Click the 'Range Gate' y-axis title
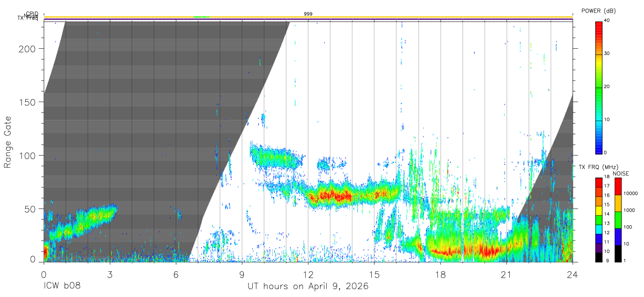 8,142
